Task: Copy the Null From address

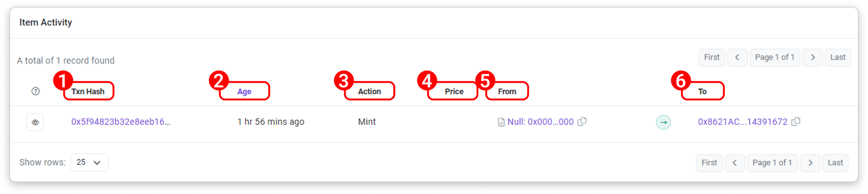Action: pos(582,122)
